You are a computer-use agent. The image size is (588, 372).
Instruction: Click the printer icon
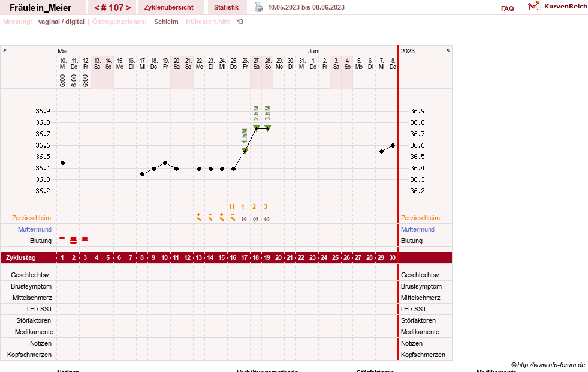259,7
